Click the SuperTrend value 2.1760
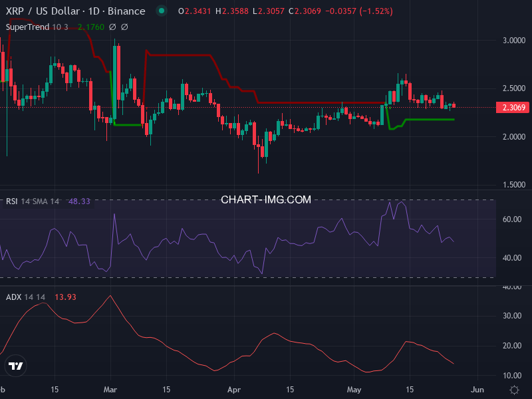The width and height of the screenshot is (532, 399). (91, 27)
